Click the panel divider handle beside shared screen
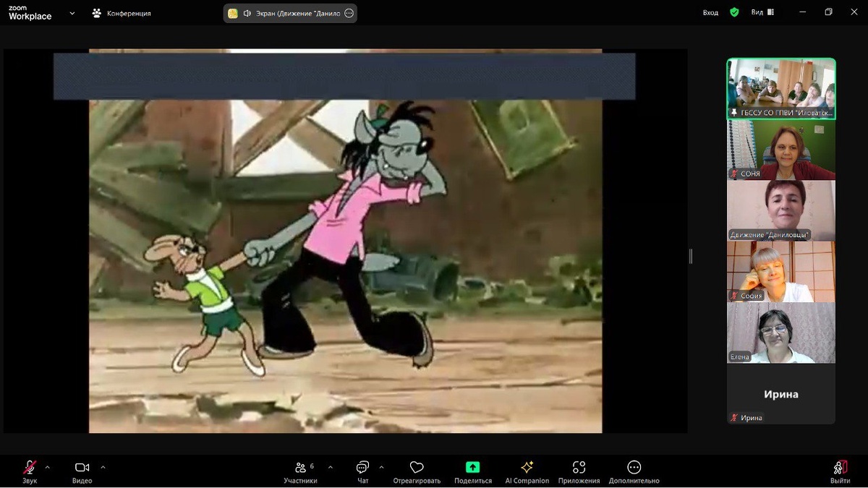 (x=691, y=256)
